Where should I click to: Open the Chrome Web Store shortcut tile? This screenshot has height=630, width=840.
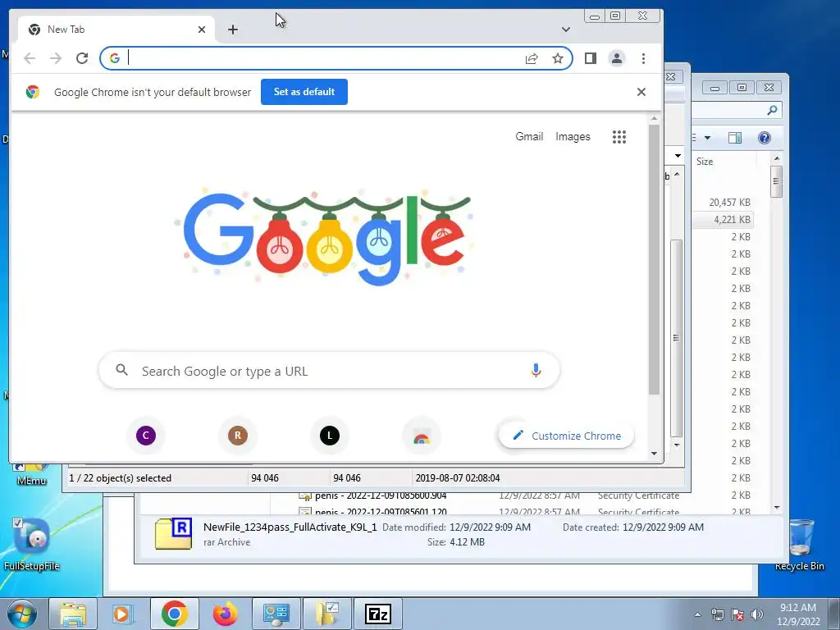pos(422,436)
